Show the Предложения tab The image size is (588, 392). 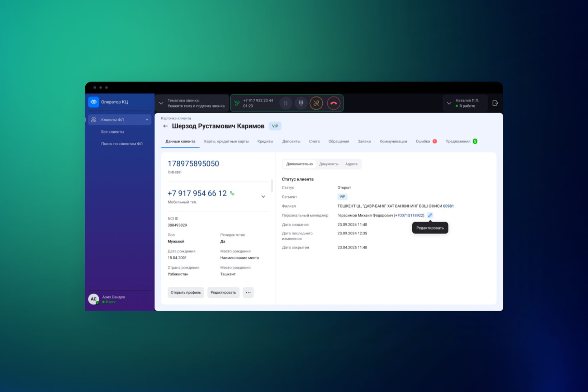pyautogui.click(x=458, y=141)
